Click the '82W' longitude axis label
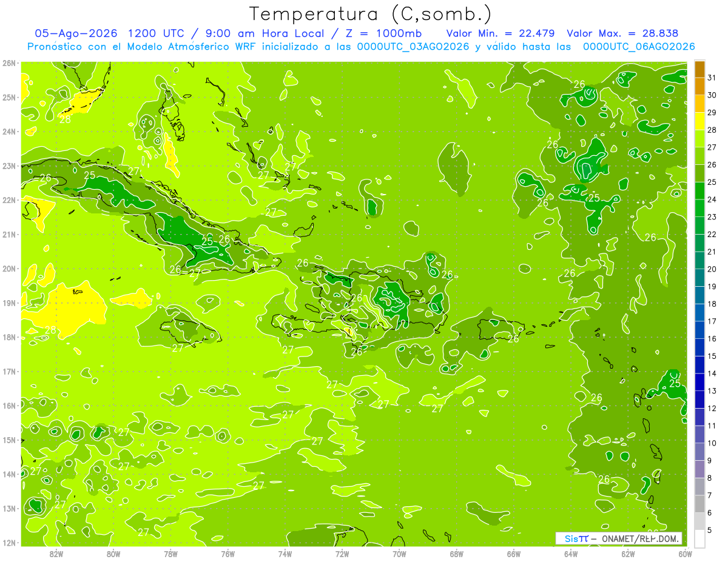728x562 pixels. tap(56, 554)
